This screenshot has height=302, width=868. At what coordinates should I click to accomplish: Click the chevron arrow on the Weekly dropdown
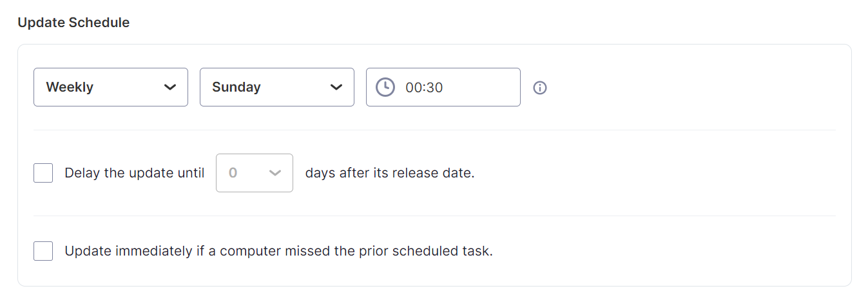(170, 87)
